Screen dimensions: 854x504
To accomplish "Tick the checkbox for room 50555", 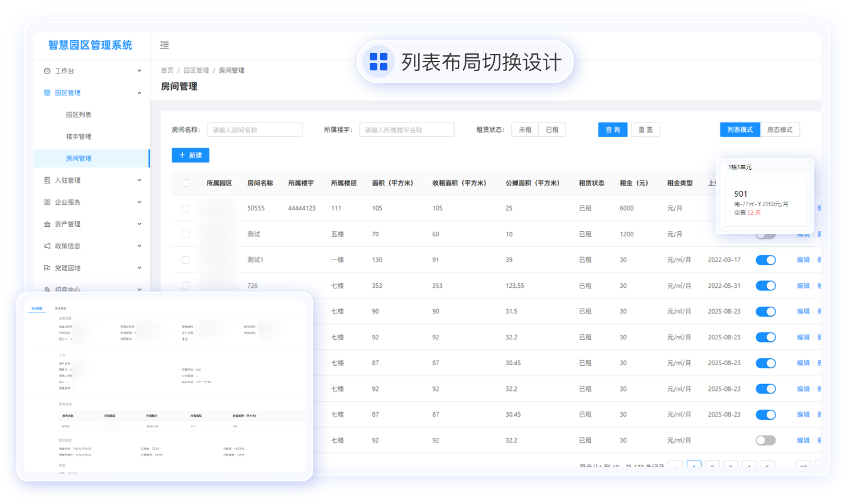I will point(186,209).
